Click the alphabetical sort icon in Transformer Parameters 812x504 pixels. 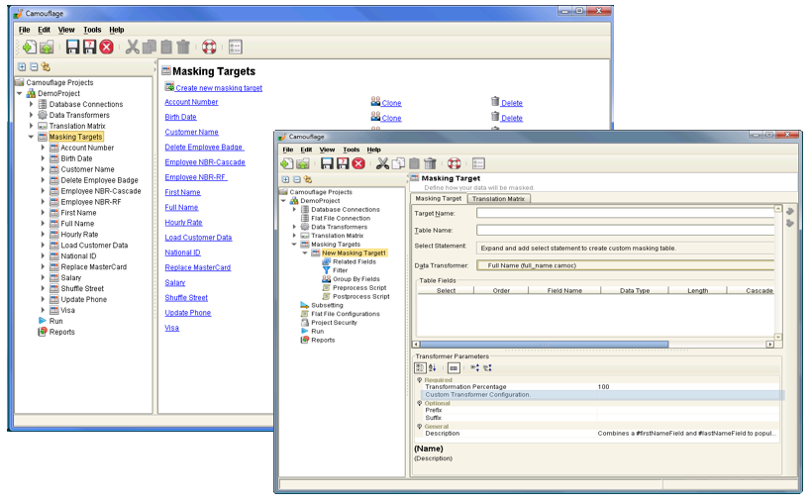[432, 367]
